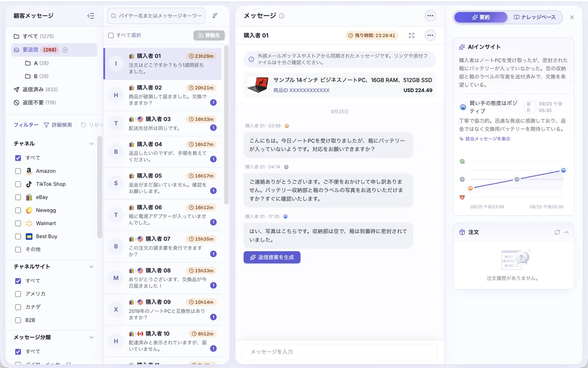Collapse the メッセージ分類 filter section
This screenshot has height=368, width=588.
pyautogui.click(x=91, y=337)
